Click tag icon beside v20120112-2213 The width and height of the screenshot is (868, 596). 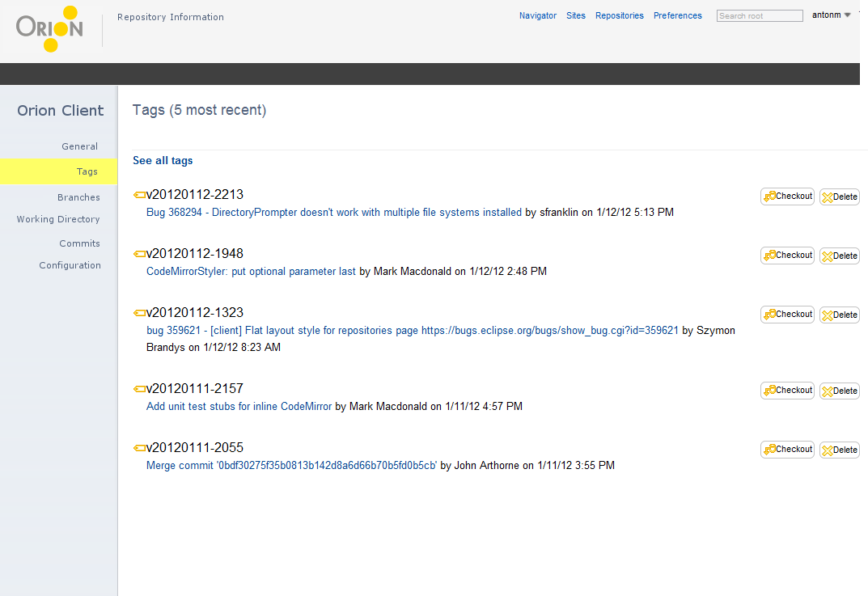click(x=139, y=195)
